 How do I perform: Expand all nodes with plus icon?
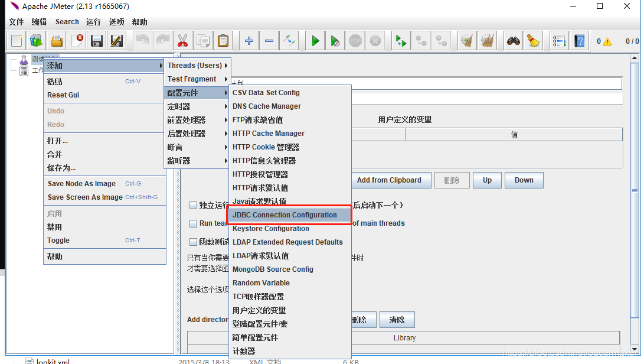[249, 41]
